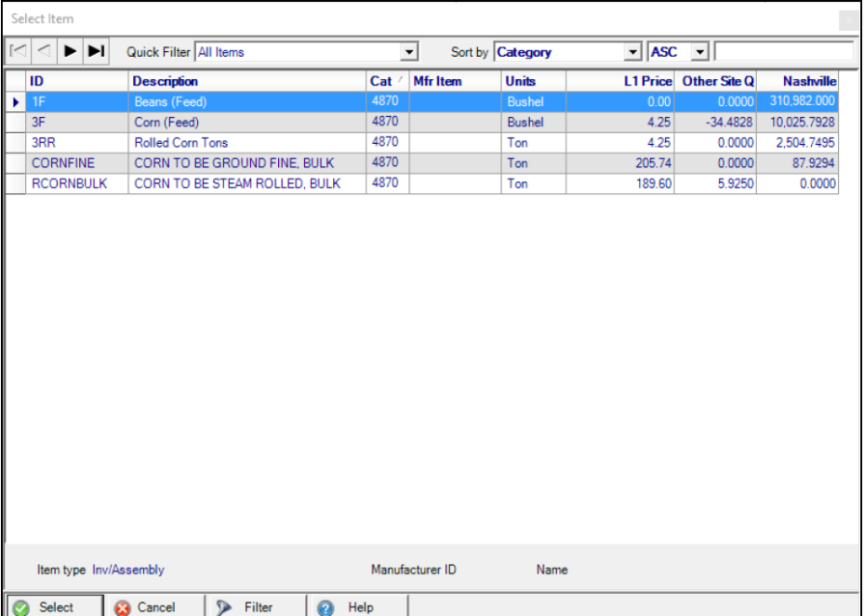
Task: Click the Nashville column header
Action: click(x=809, y=81)
